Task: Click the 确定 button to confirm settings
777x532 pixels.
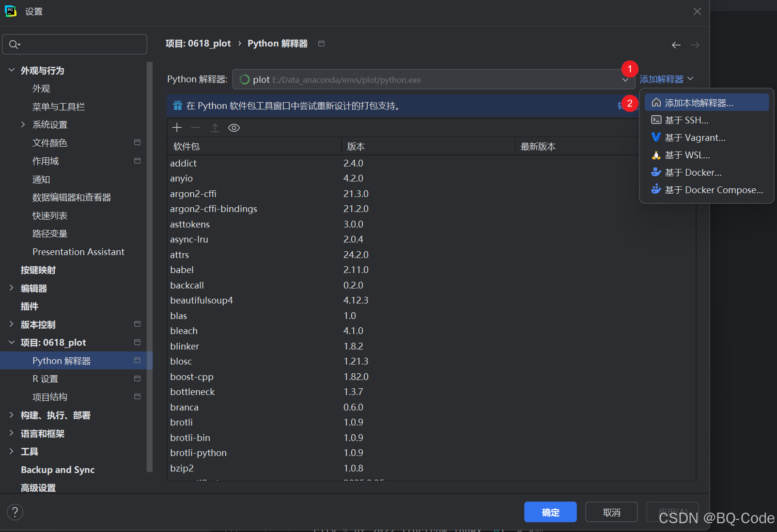Action: pos(550,512)
